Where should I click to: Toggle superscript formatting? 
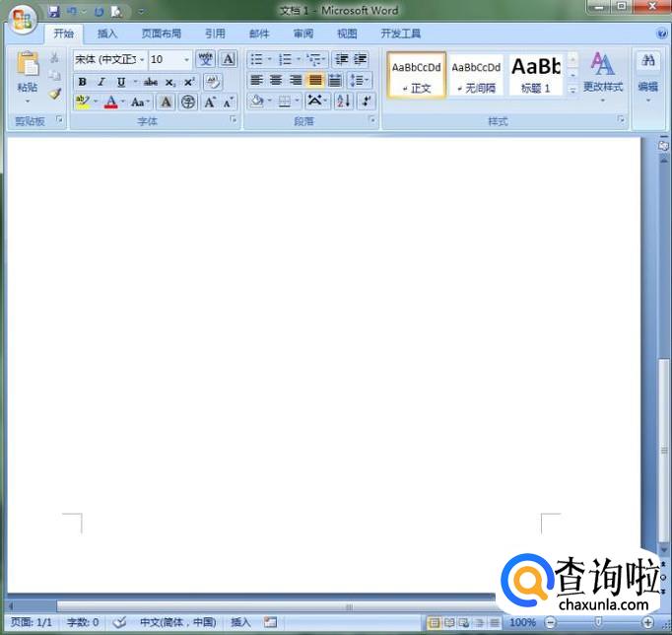click(189, 82)
